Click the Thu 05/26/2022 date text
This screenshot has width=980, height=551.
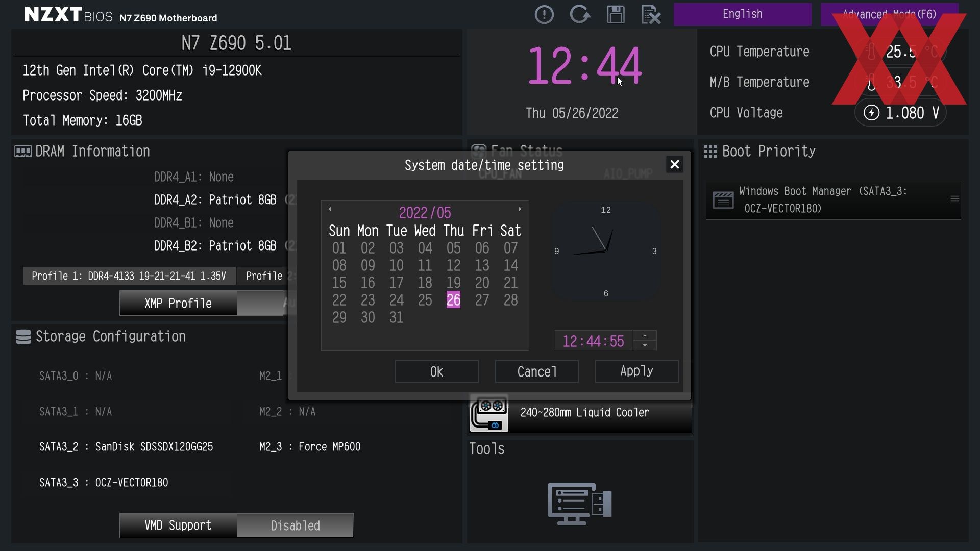click(572, 113)
